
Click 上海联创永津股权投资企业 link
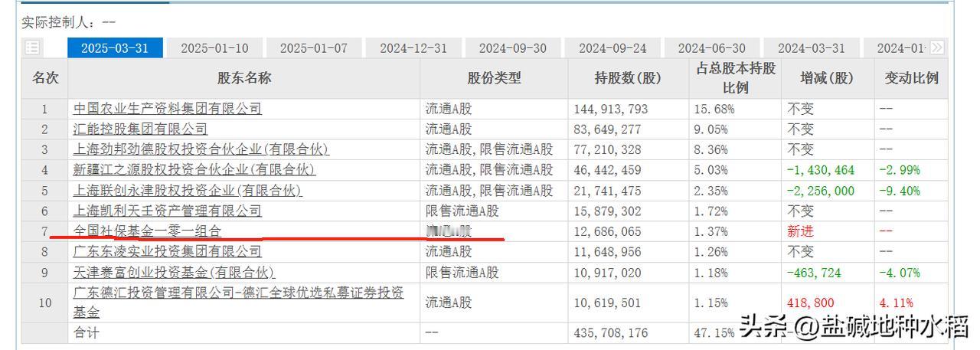click(x=188, y=190)
